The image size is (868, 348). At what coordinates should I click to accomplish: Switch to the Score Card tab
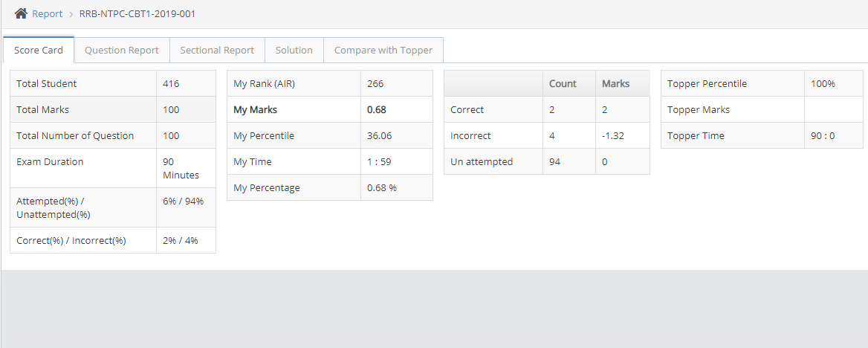coord(39,51)
